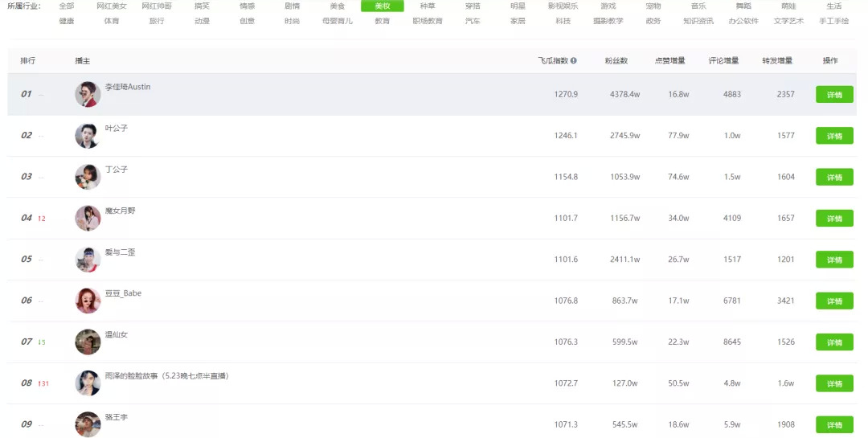The height and width of the screenshot is (438, 868).
Task: Choose the 美食 category
Action: [337, 6]
